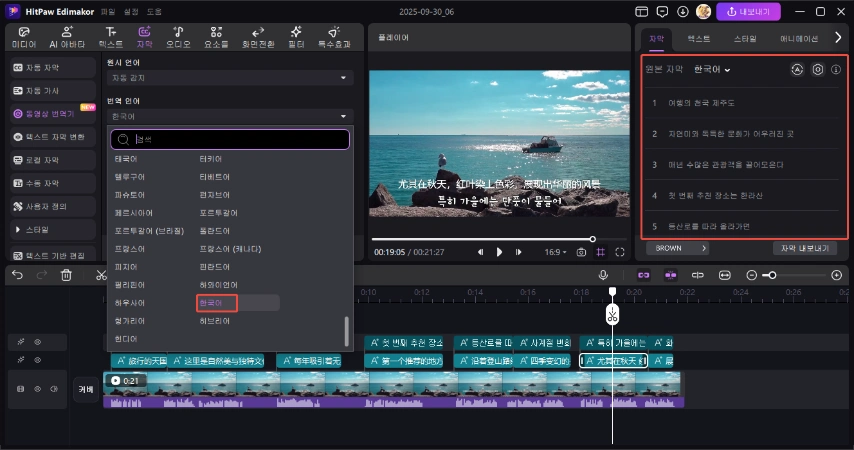The width and height of the screenshot is (854, 450).
Task: Take a snapshot with the camera icon
Action: 581,252
